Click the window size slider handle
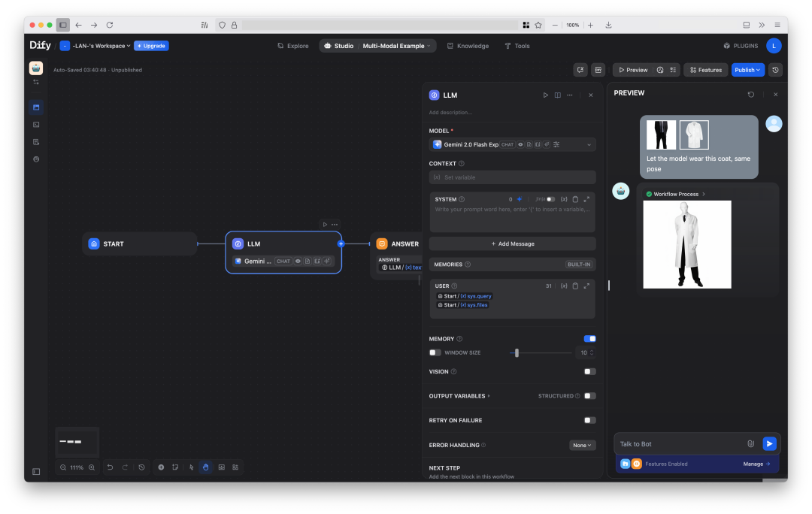This screenshot has height=514, width=812. 517,352
